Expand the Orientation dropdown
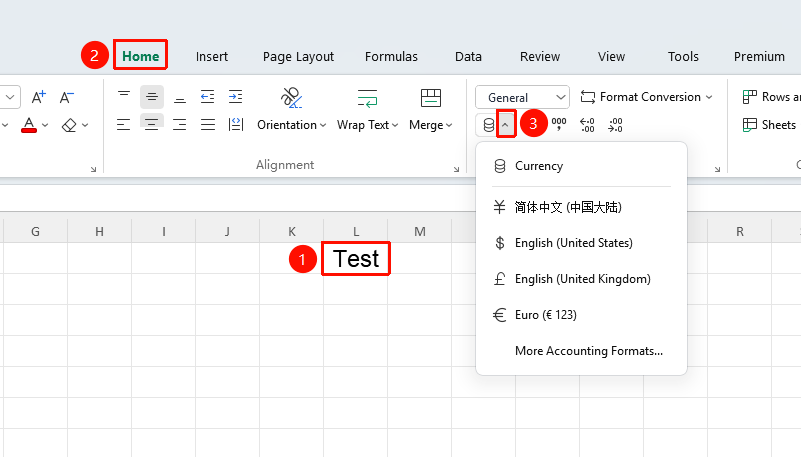The image size is (801, 457). tap(323, 125)
